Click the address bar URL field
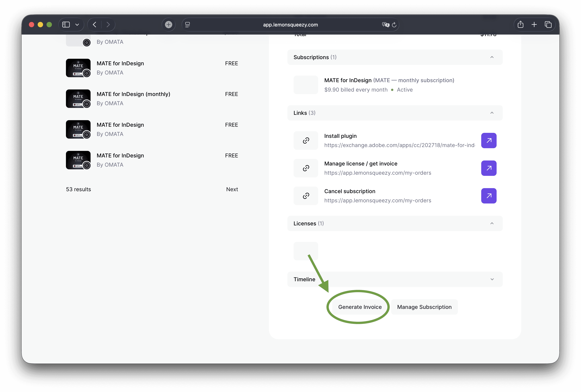The image size is (581, 392). click(x=290, y=25)
